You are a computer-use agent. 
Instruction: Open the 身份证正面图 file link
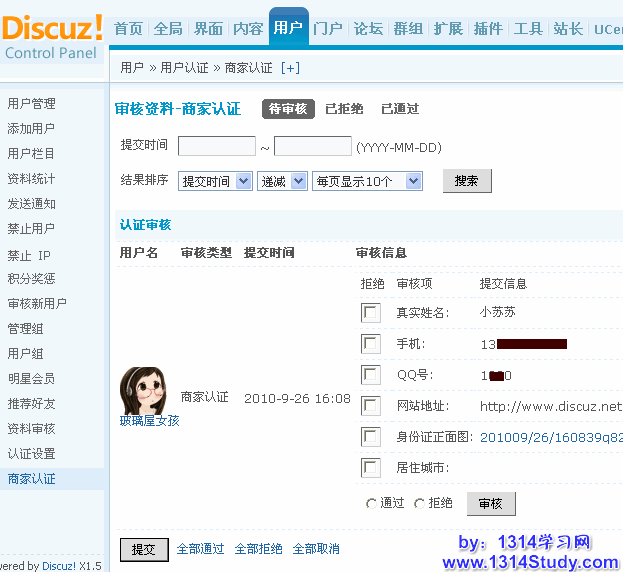click(551, 437)
